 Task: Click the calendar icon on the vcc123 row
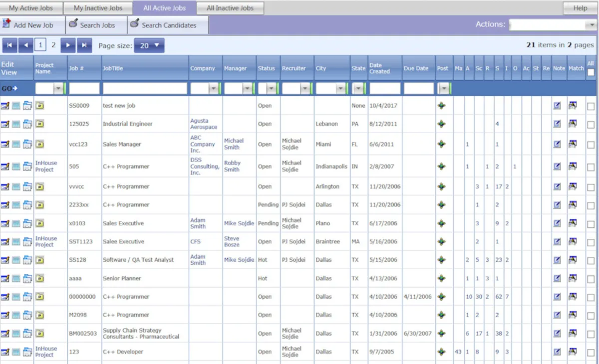pyautogui.click(x=16, y=144)
